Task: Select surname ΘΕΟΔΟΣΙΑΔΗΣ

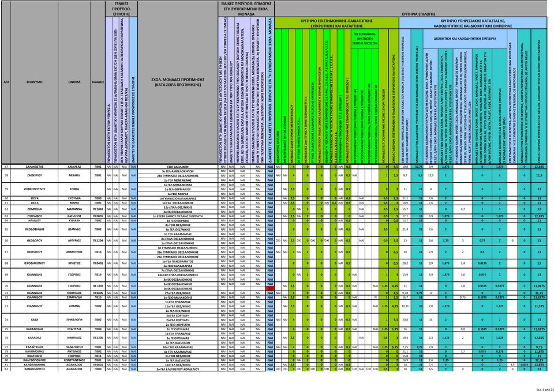Action: pos(35,229)
